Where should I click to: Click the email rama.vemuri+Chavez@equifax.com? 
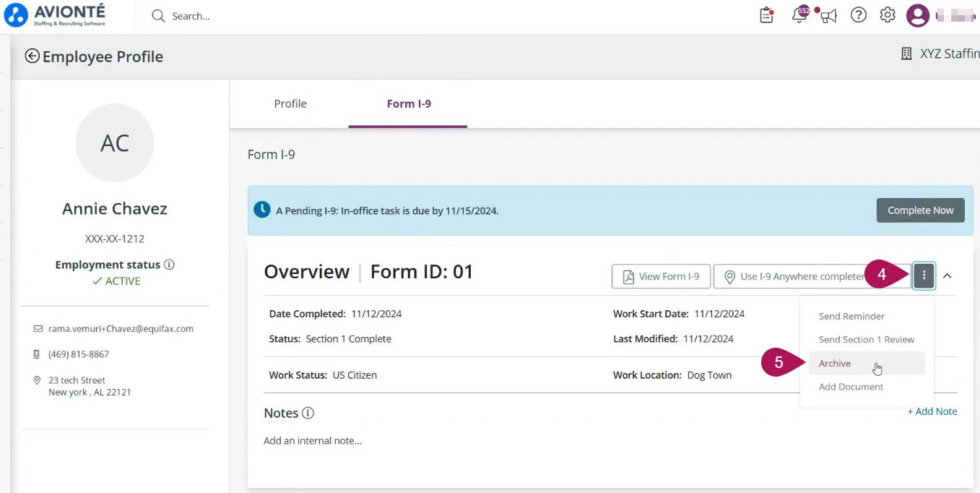point(121,329)
